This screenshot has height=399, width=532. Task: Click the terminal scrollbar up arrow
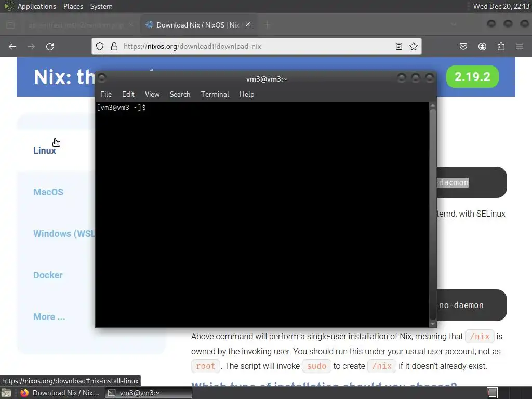pos(433,106)
